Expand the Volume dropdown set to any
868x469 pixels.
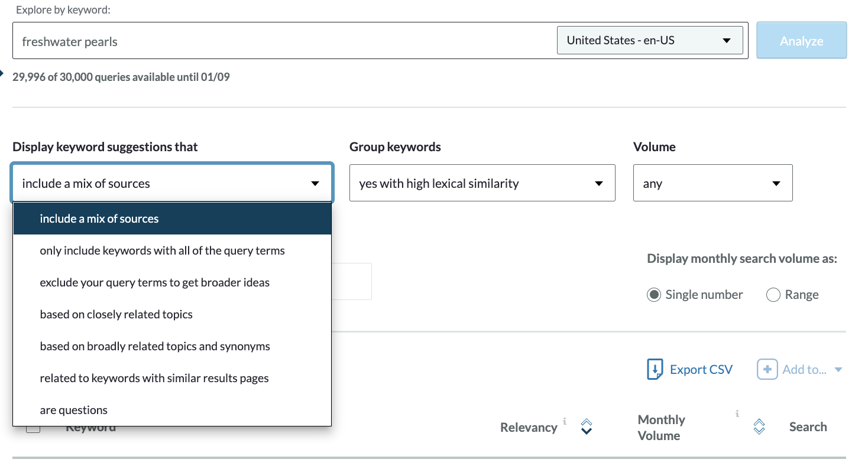(x=712, y=184)
